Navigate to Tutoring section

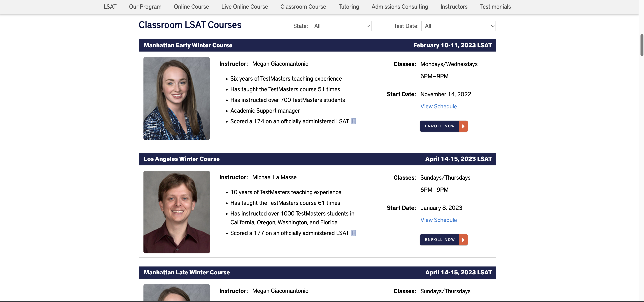coord(348,7)
